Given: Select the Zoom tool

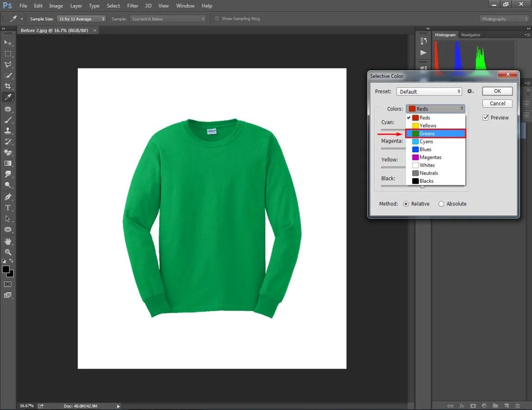Looking at the screenshot, I should coord(8,252).
